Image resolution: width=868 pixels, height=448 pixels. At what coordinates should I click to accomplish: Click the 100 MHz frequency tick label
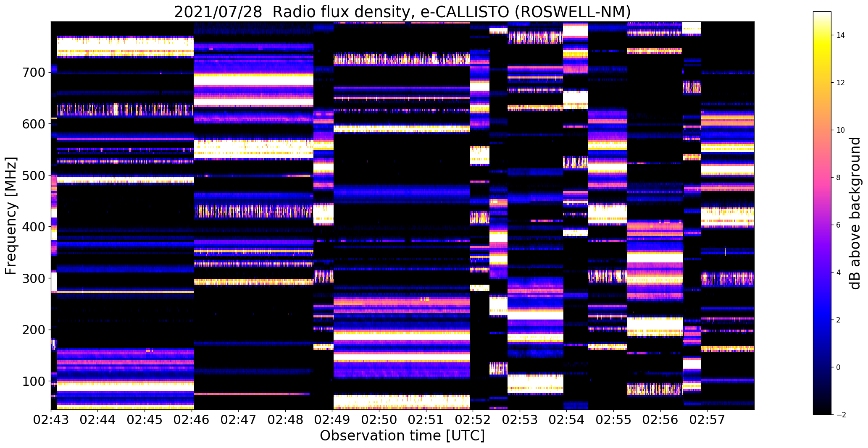coord(33,382)
